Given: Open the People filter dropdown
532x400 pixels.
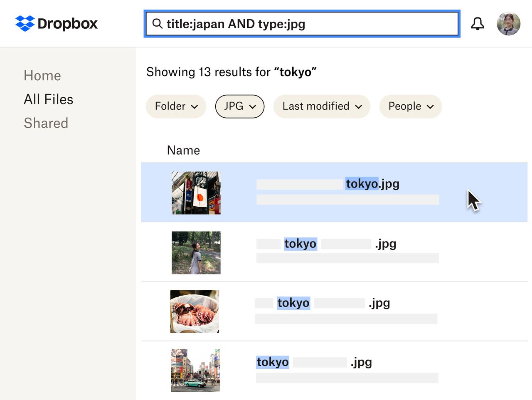Looking at the screenshot, I should [x=410, y=106].
